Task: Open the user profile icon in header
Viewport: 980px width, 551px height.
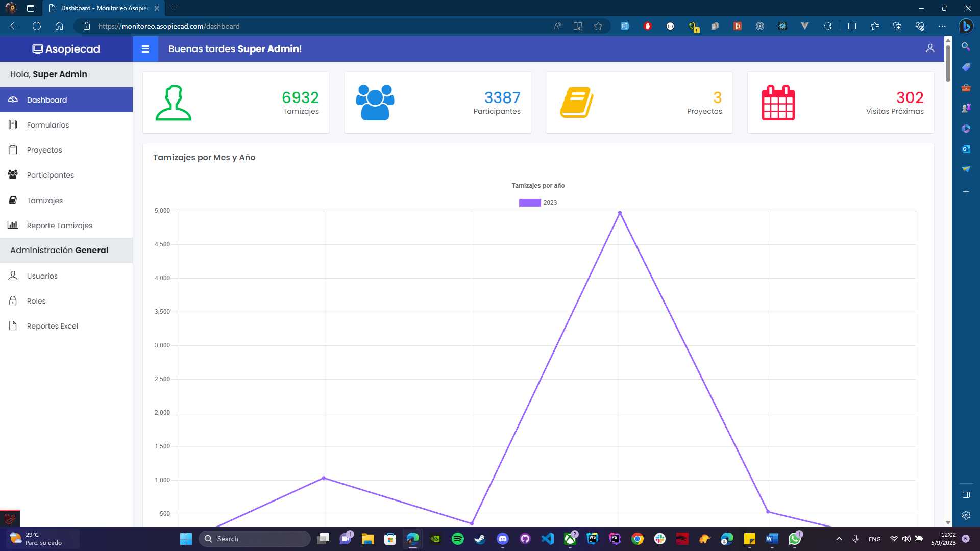Action: (930, 48)
